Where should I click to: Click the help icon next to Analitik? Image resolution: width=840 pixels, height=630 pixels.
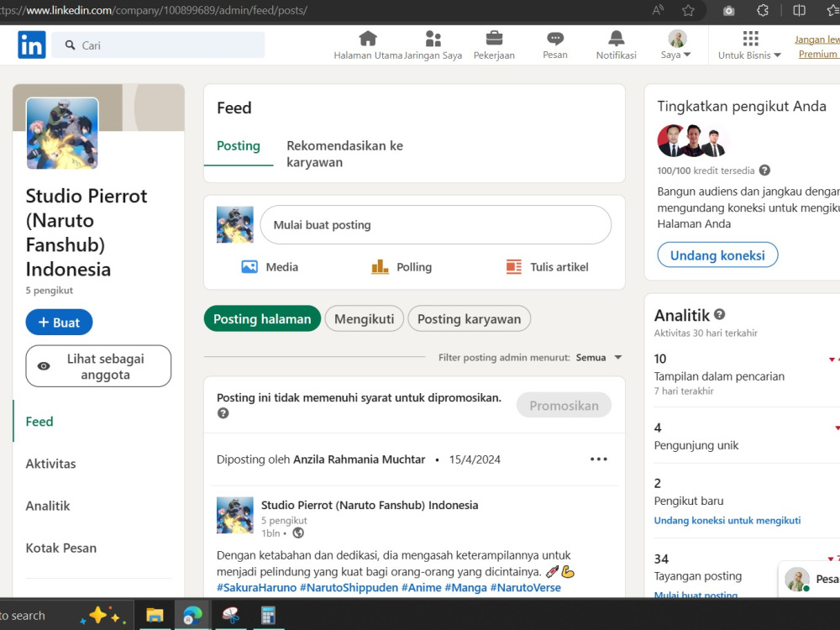[x=720, y=314]
